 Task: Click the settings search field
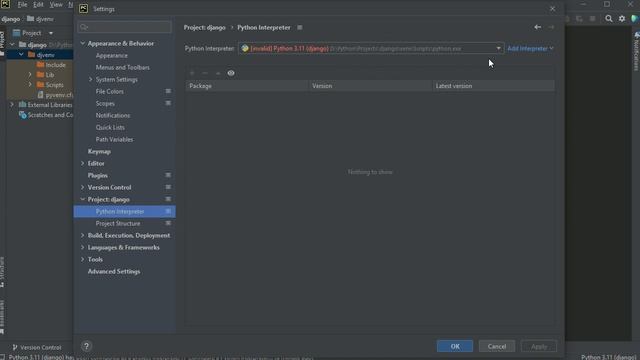click(124, 27)
